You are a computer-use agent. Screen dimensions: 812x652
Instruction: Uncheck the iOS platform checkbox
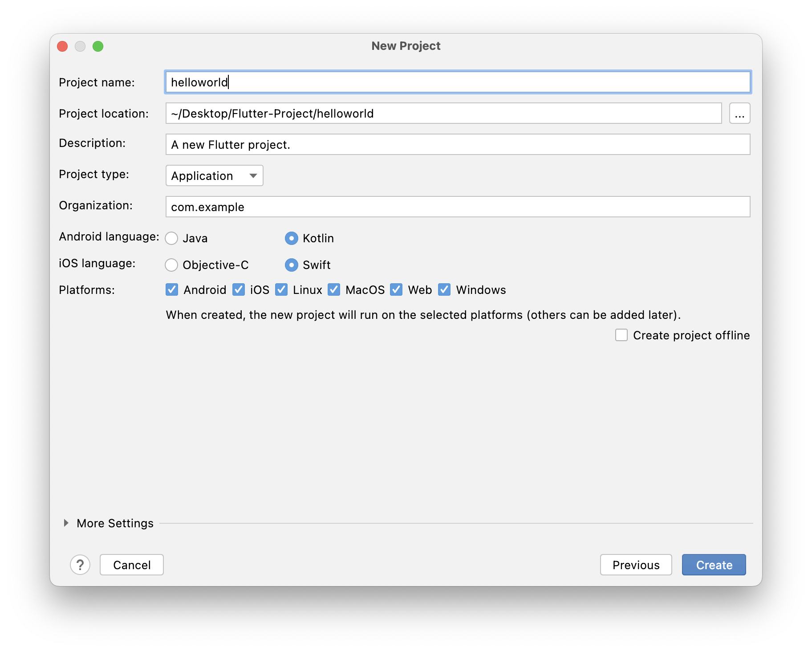239,289
